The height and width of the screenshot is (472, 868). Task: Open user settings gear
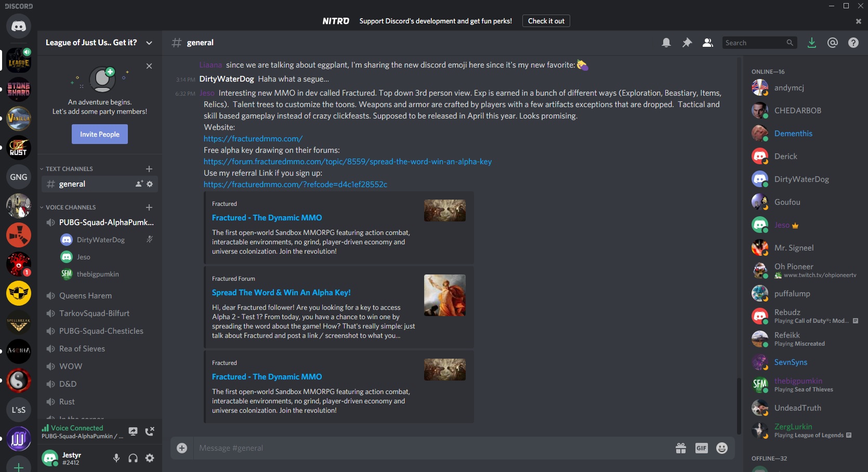[x=150, y=458]
